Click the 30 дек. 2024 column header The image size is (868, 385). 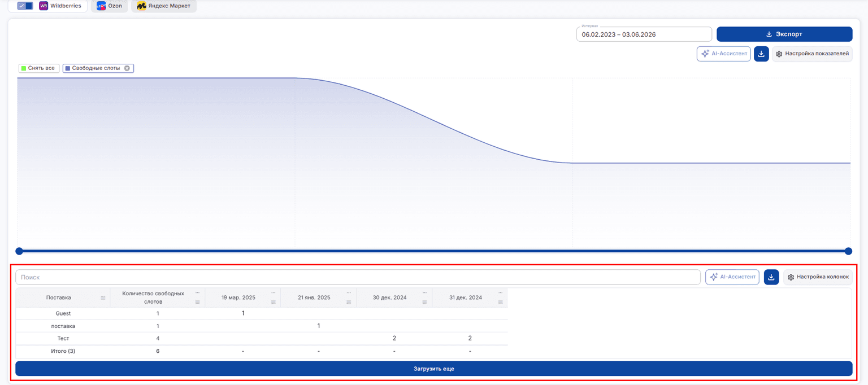coord(390,297)
